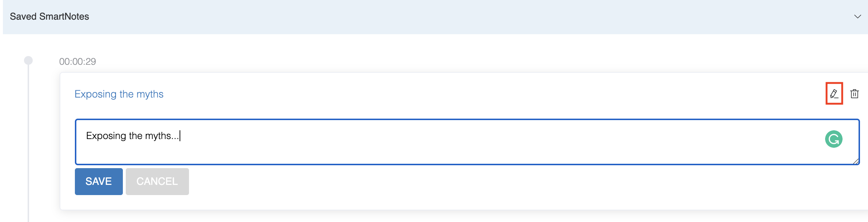The image size is (868, 222).
Task: Click the red-highlighted edit icon
Action: (834, 94)
